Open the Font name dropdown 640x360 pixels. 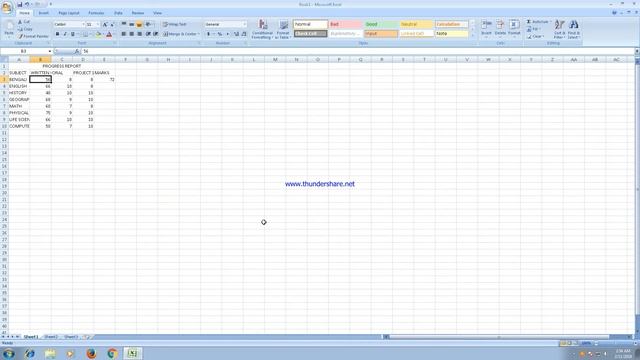[83, 24]
